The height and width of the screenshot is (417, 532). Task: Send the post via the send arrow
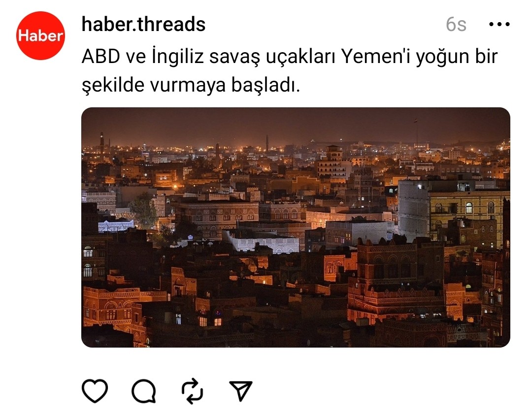241,390
